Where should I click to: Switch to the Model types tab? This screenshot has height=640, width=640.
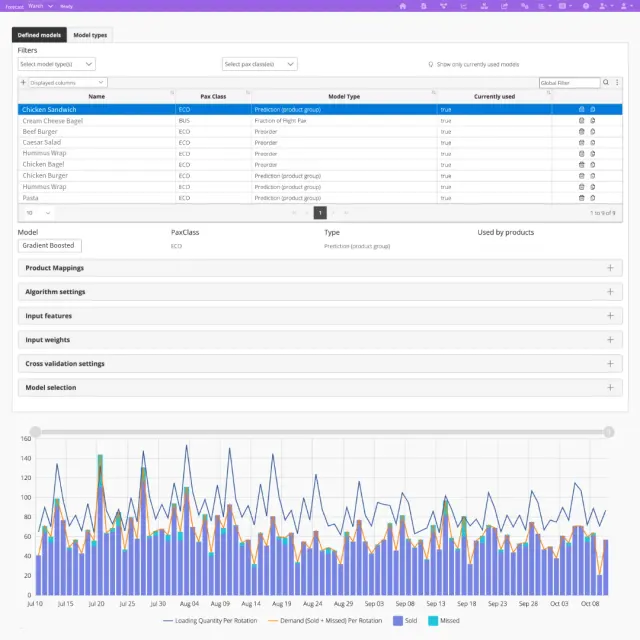click(x=90, y=35)
